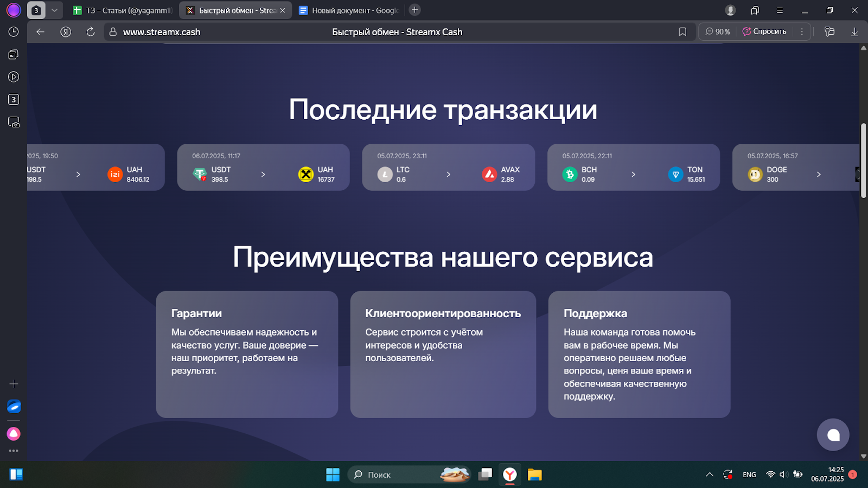
Task: Click the sidebar tab counter icon showing 3
Action: (14, 100)
